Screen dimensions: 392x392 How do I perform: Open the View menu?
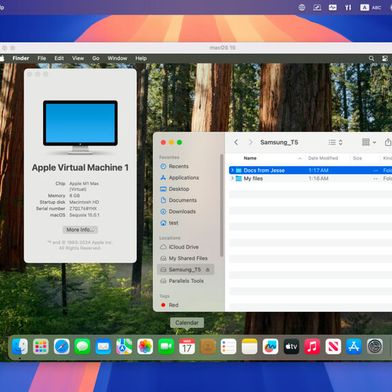click(78, 58)
